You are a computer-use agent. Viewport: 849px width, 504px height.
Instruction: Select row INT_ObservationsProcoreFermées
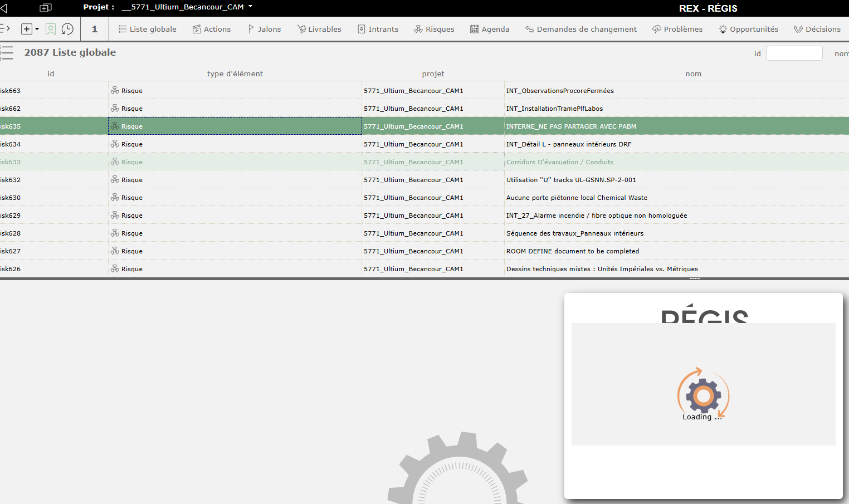[559, 91]
